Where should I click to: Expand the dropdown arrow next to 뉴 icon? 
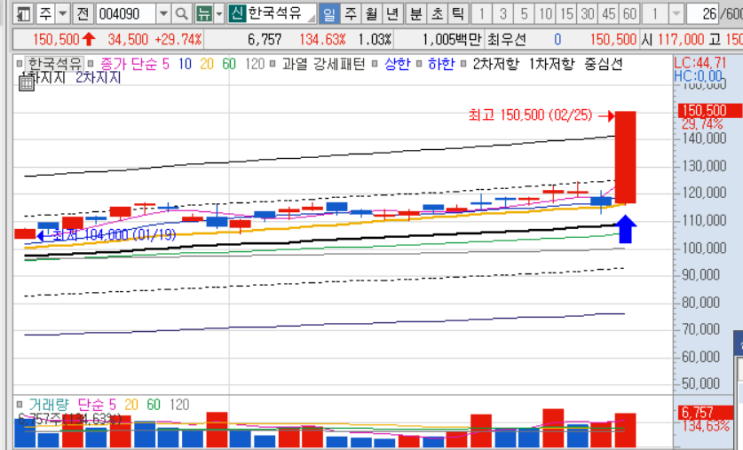[x=219, y=14]
